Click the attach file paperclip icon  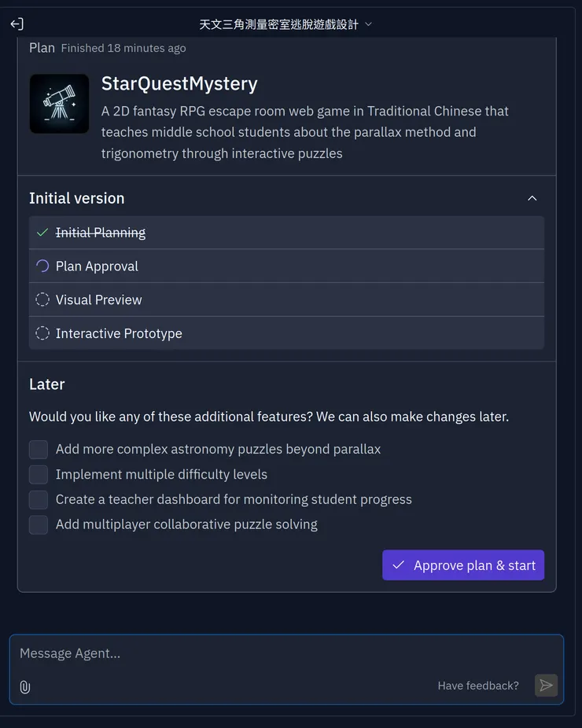(25, 687)
